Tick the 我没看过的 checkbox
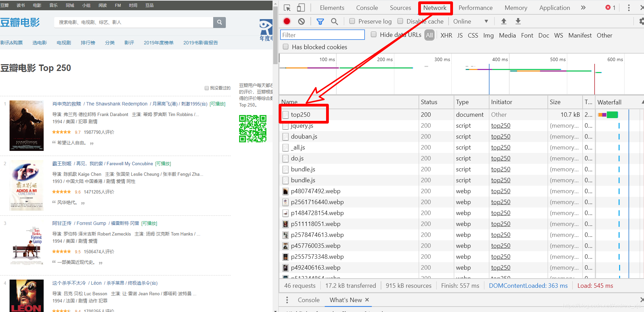The image size is (644, 312). (207, 88)
